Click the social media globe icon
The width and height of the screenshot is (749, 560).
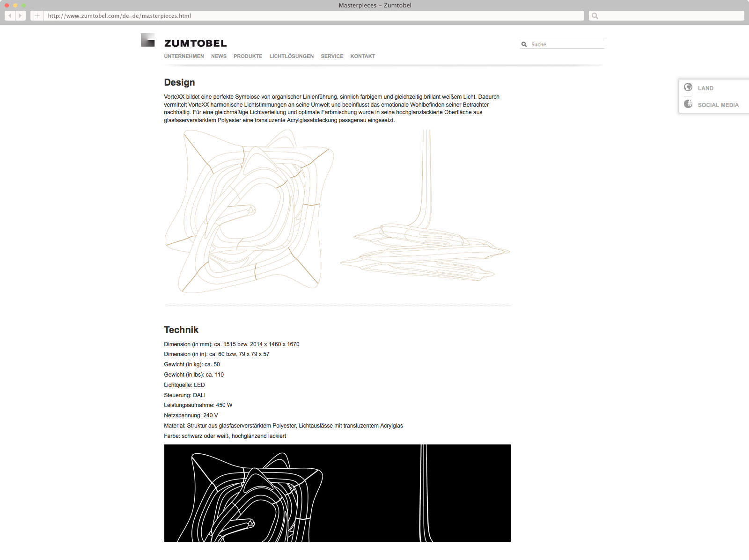[688, 104]
